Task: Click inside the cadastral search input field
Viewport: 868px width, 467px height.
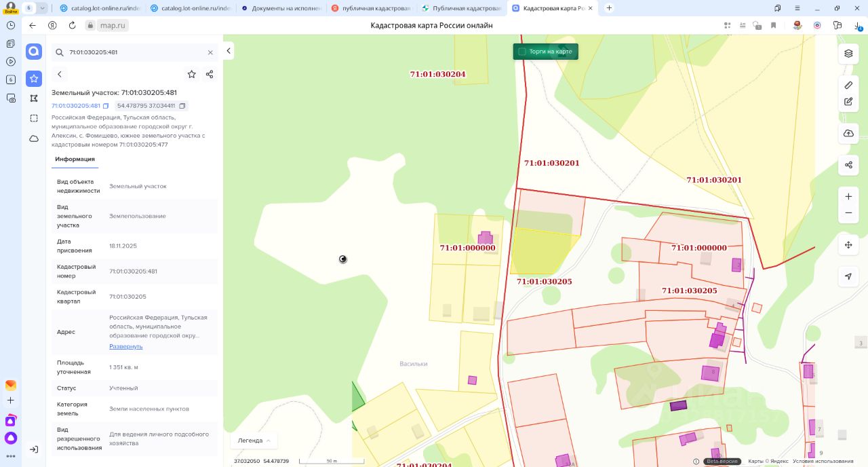Action: [x=134, y=52]
